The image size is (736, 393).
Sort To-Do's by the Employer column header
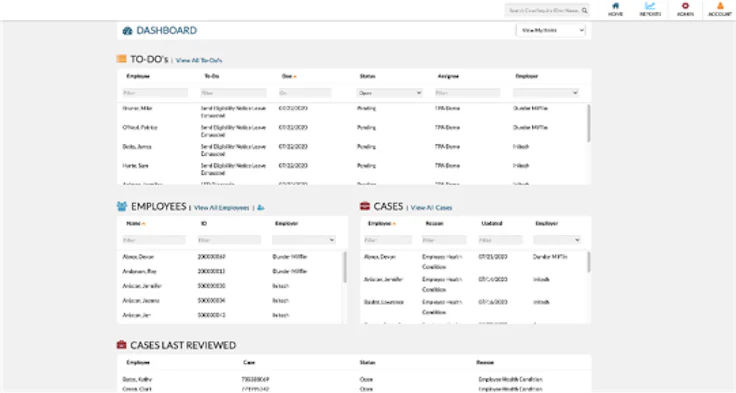pos(527,76)
